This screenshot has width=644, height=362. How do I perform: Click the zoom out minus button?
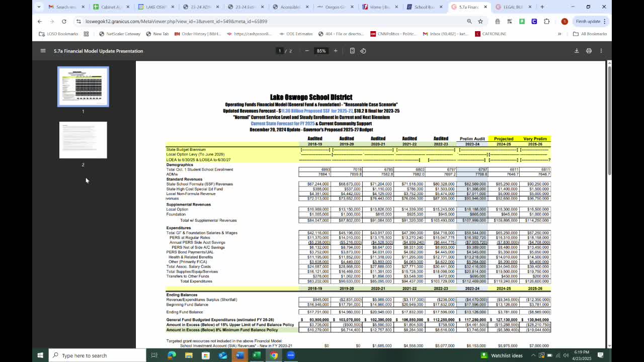pos(307,51)
